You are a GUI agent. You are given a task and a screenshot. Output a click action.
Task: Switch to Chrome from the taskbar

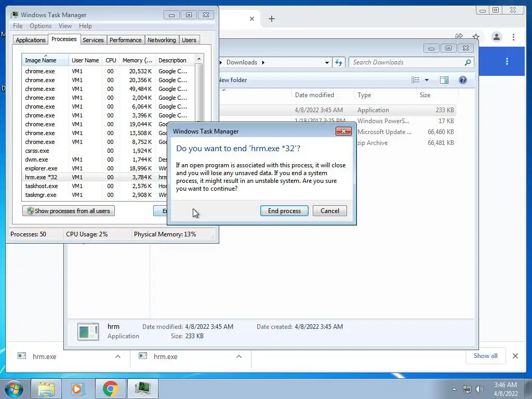click(x=110, y=389)
